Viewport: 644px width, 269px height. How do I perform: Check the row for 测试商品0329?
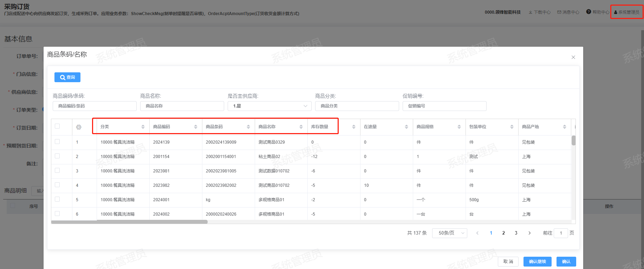click(57, 142)
